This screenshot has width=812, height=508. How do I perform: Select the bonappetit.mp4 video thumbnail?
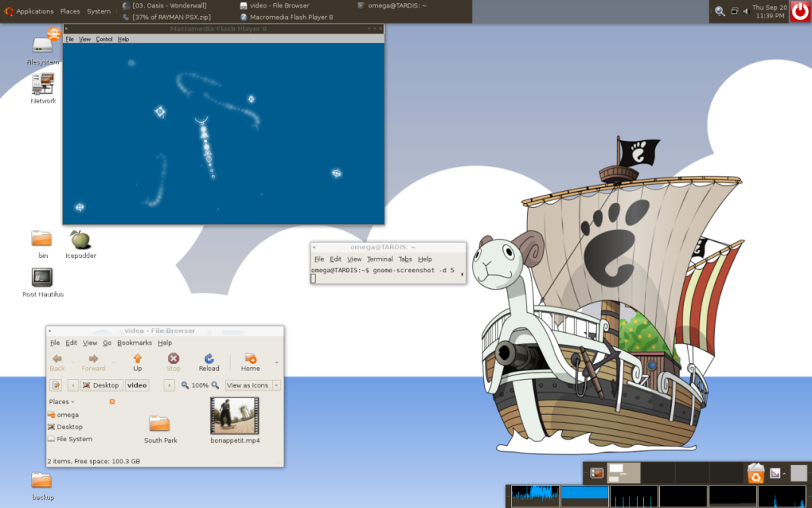[235, 415]
